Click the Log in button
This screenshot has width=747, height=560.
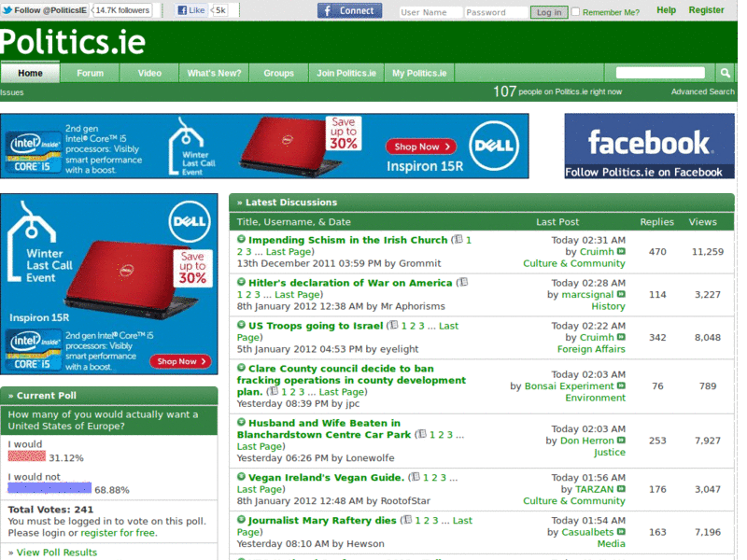coord(549,12)
